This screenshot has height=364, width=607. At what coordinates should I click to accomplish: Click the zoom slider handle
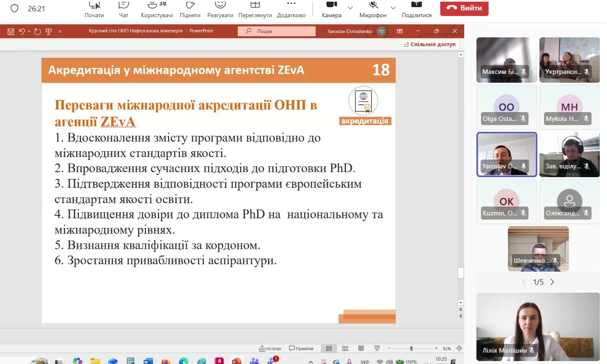tap(412, 348)
